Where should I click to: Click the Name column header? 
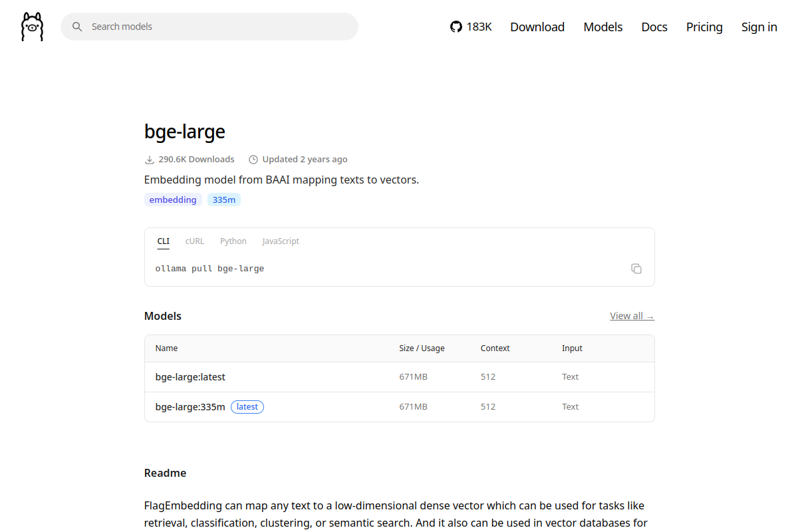[166, 348]
